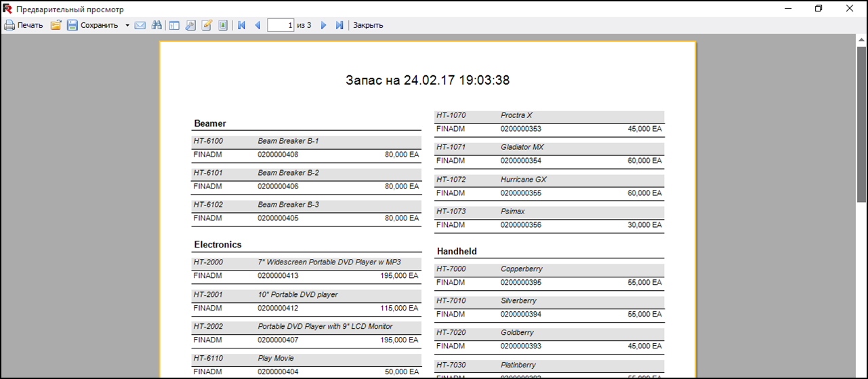Click the scrollbar up arrow

point(861,40)
